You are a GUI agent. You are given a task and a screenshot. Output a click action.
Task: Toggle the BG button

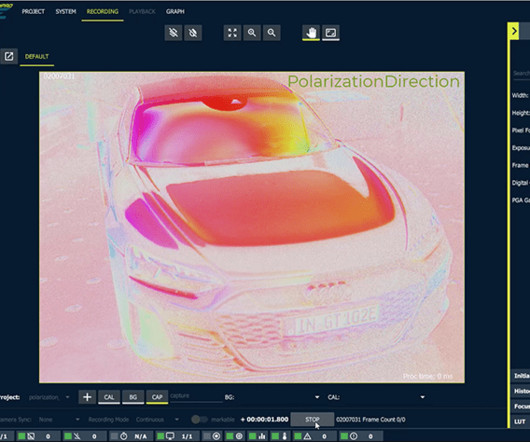[133, 397]
